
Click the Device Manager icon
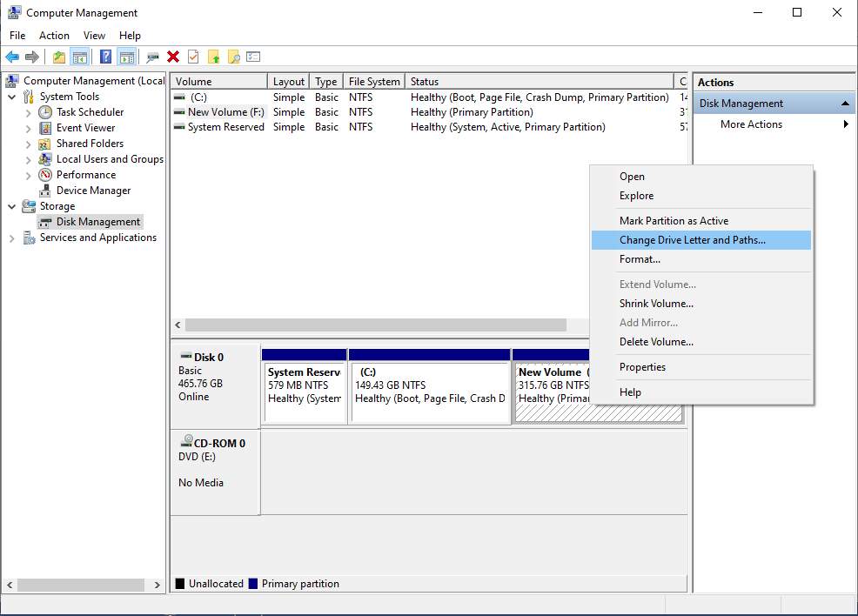pos(45,191)
